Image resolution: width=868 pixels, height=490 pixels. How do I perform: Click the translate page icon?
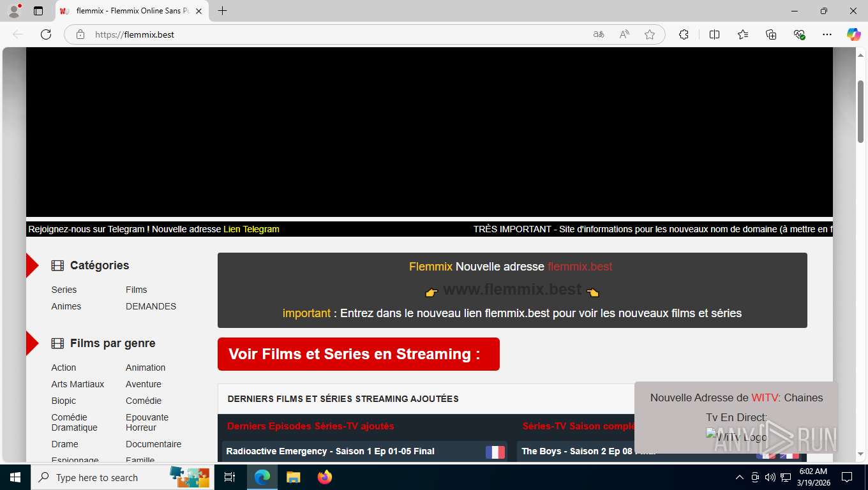coord(599,34)
